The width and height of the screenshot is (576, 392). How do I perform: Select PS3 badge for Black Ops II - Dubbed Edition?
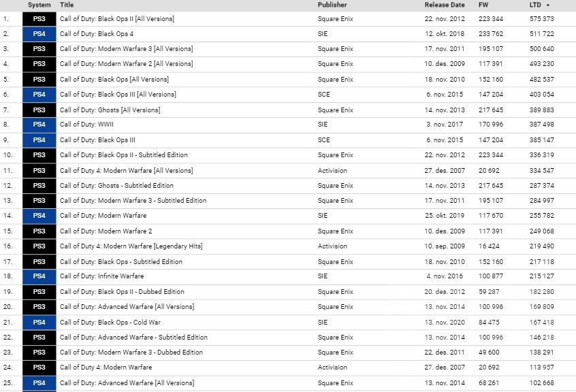click(x=39, y=292)
